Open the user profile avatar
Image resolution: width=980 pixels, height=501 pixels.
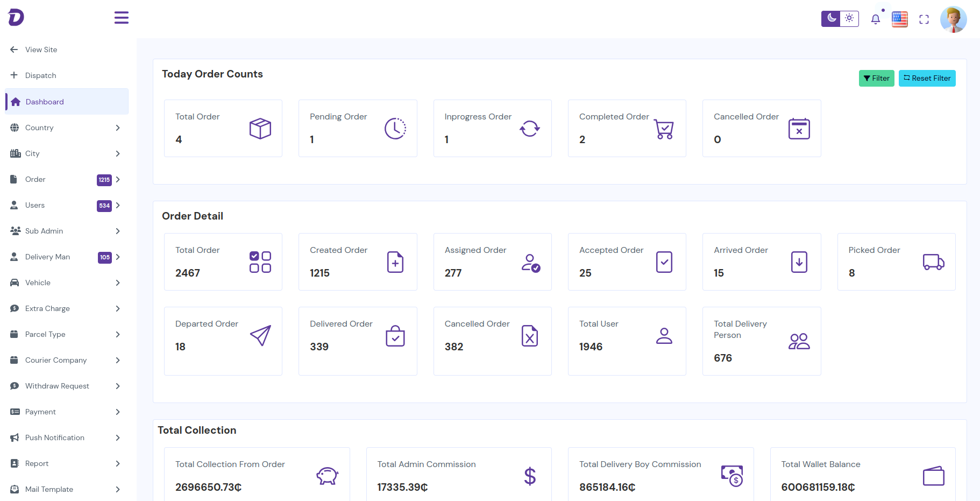pyautogui.click(x=953, y=19)
